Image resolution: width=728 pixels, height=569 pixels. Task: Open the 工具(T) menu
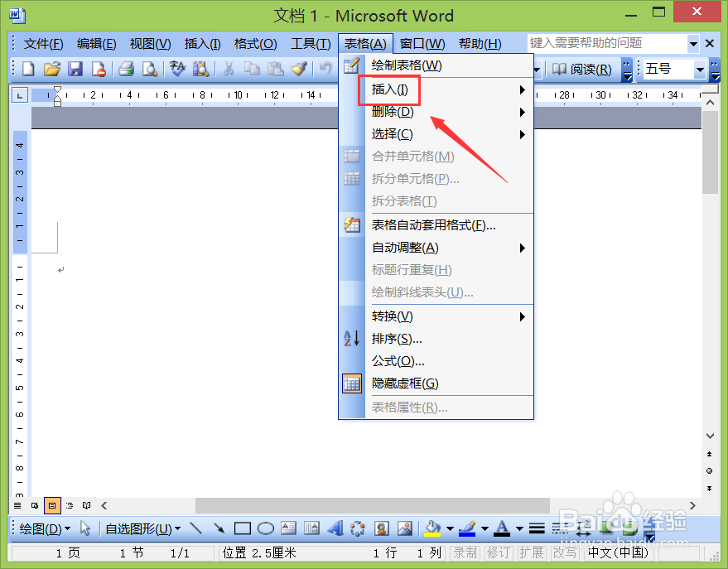point(311,44)
